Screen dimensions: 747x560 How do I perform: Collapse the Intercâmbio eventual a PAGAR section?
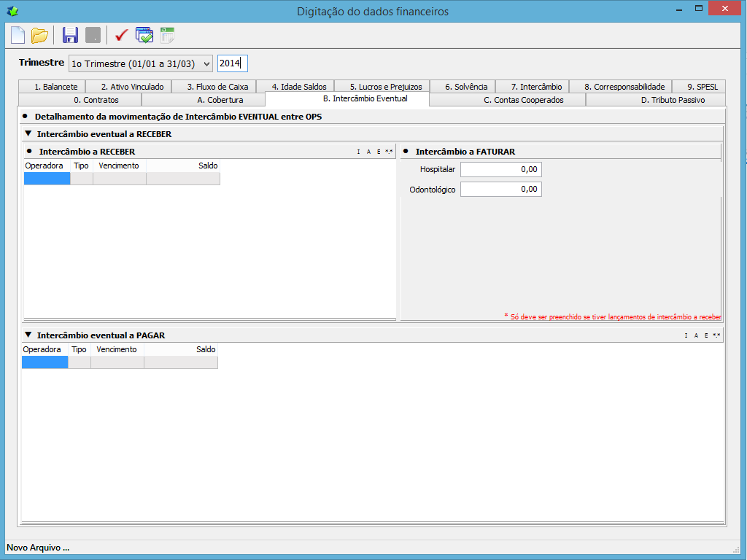pyautogui.click(x=28, y=335)
